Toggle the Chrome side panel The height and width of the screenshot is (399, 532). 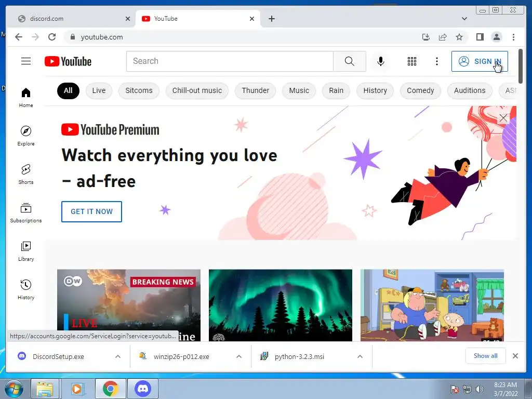pyautogui.click(x=480, y=37)
